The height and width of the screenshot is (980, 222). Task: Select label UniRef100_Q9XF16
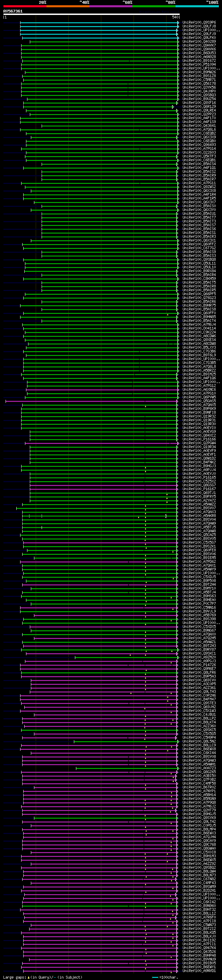coord(199,103)
